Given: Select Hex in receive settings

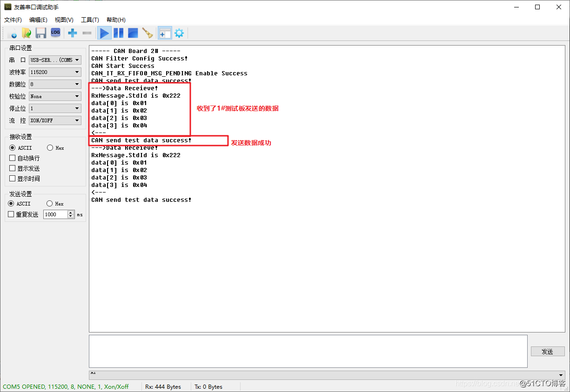Looking at the screenshot, I should coord(55,148).
